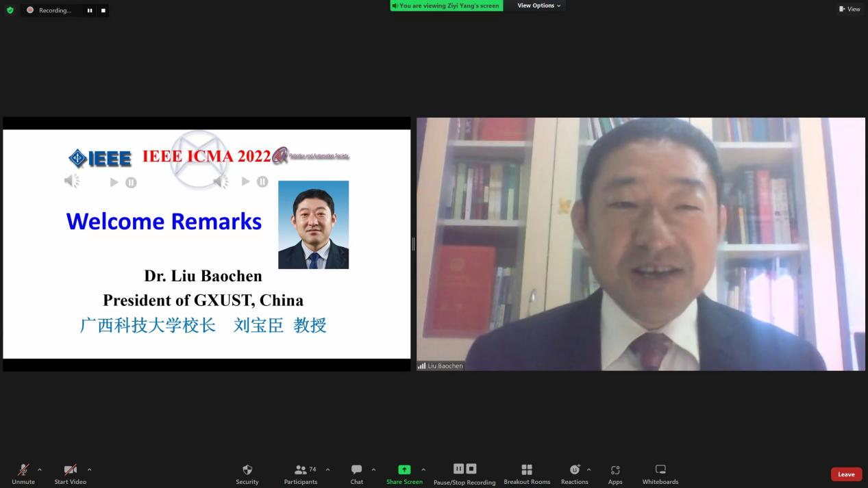The width and height of the screenshot is (868, 488).
Task: Click the speaker portrait photo on slide
Action: click(314, 224)
